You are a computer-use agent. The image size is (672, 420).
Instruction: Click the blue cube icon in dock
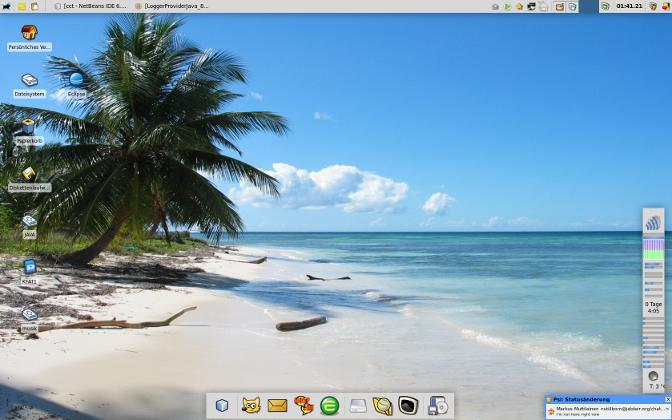(222, 405)
